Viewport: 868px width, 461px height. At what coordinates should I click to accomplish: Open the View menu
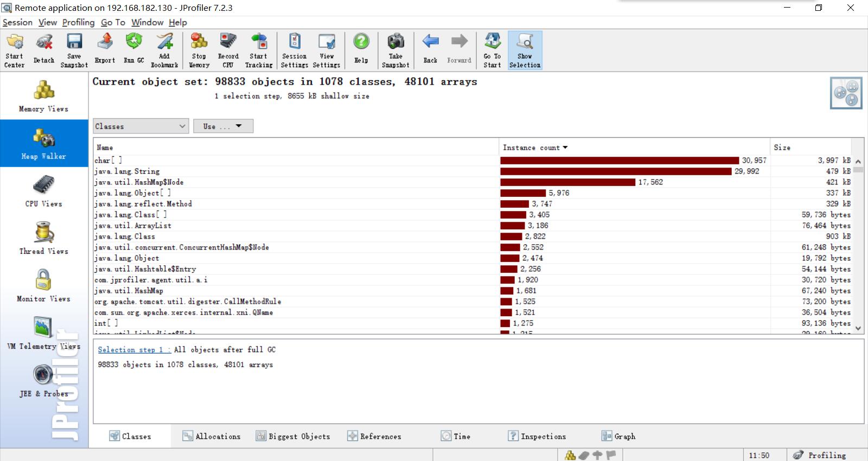[48, 22]
